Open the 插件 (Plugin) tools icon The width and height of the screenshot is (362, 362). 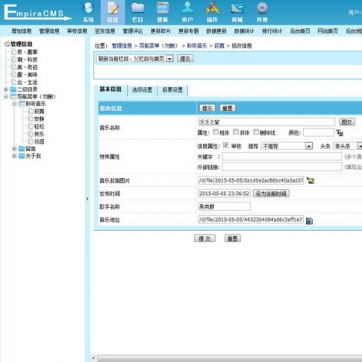pyautogui.click(x=212, y=8)
